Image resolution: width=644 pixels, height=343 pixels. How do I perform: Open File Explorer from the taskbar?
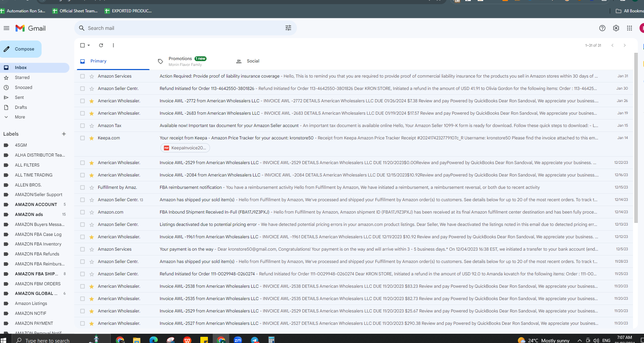click(x=137, y=340)
